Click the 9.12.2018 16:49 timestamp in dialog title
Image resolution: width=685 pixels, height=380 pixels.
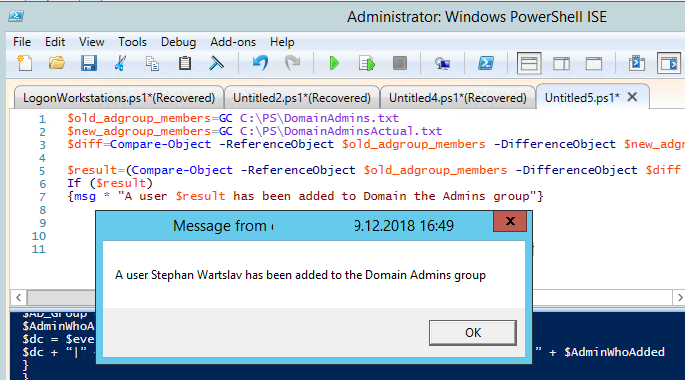(403, 226)
